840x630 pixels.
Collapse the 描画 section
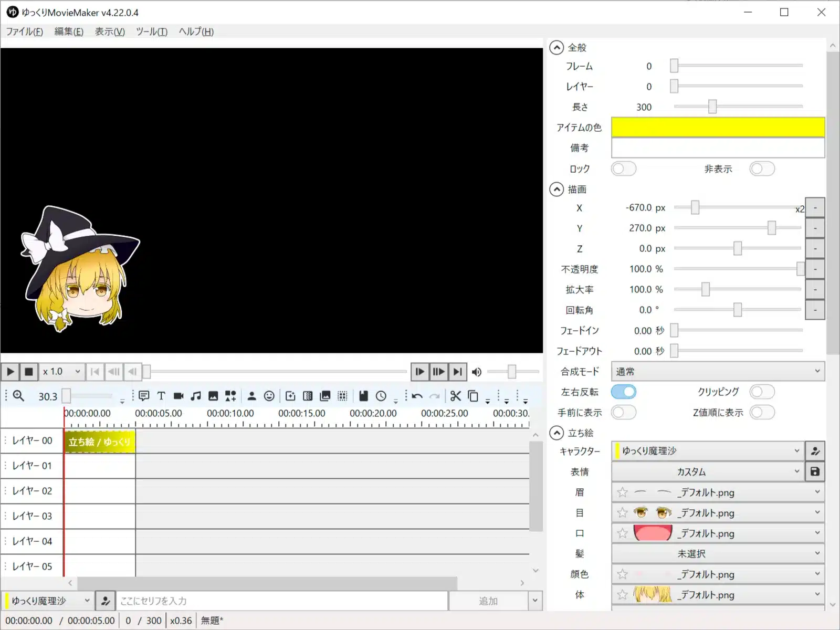click(556, 189)
